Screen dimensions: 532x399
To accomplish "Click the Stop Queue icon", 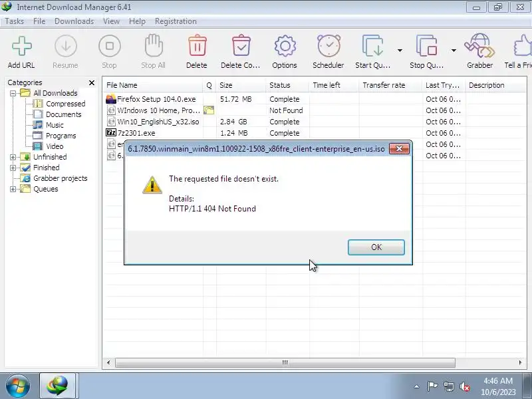I will pyautogui.click(x=426, y=45).
